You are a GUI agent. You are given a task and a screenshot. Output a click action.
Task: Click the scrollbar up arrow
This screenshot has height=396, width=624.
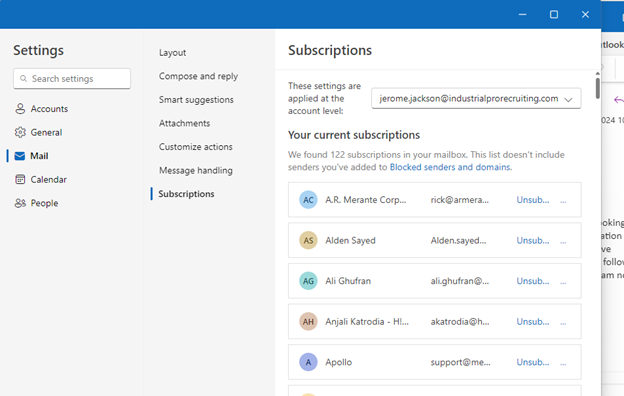[x=597, y=74]
